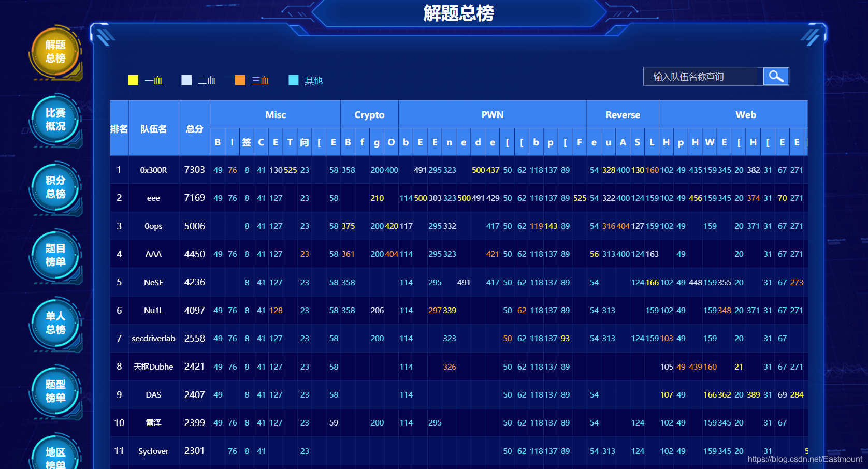Open the 比赛概况 sidebar button
868x469 pixels.
click(x=55, y=120)
